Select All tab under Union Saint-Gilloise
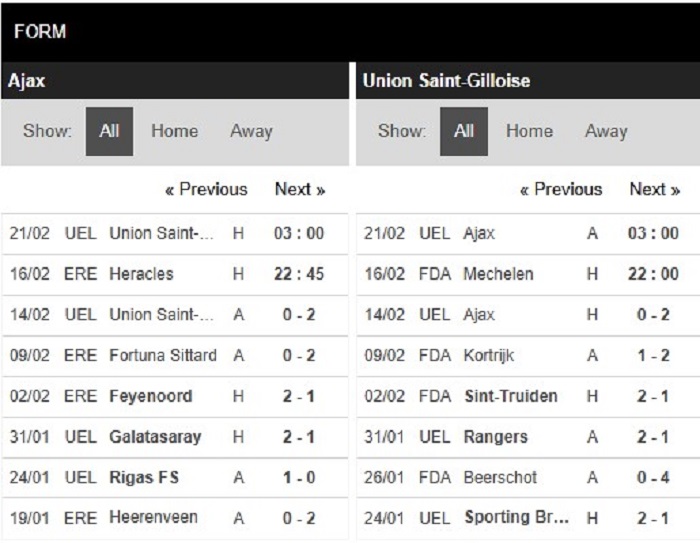The width and height of the screenshot is (700, 543). (464, 131)
